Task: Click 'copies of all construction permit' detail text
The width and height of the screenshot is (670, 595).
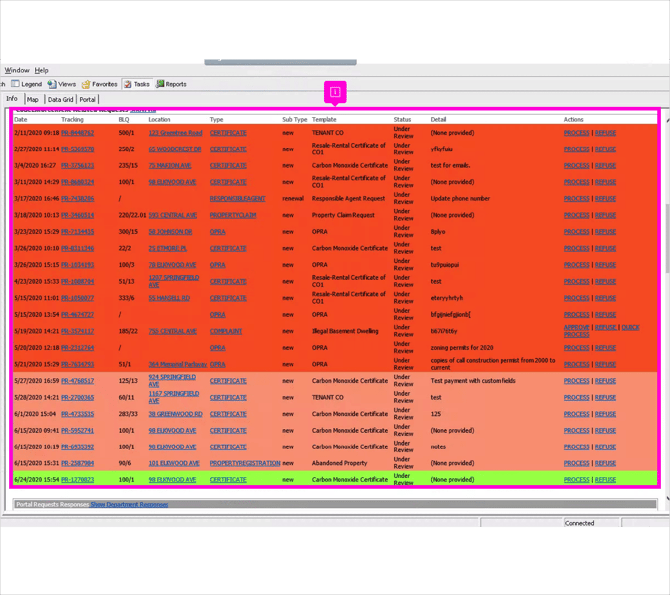Action: [x=493, y=364]
